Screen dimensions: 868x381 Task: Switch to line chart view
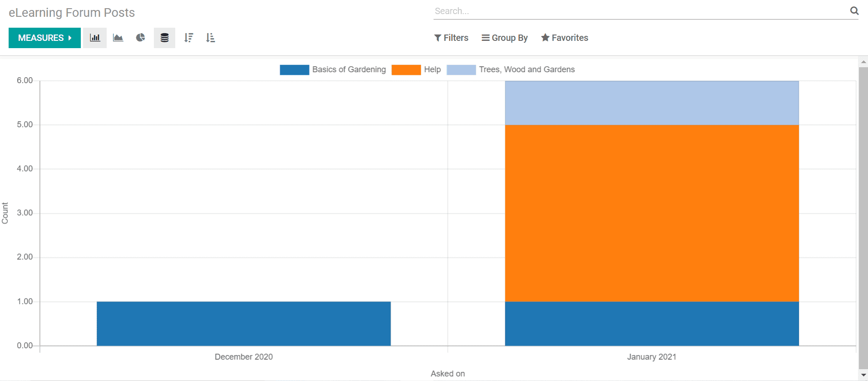tap(118, 38)
